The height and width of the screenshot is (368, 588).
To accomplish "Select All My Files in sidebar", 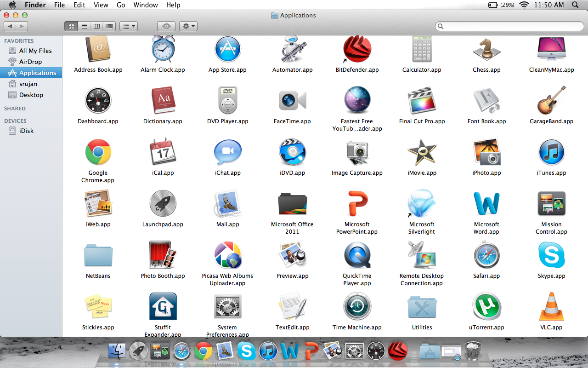I will (31, 51).
